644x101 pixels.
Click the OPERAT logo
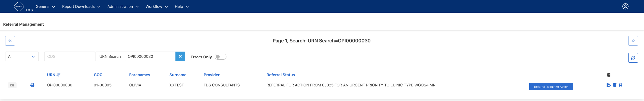point(19,6)
